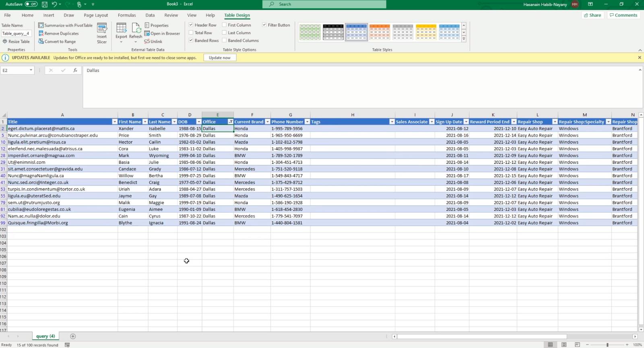This screenshot has width=644, height=348.
Task: Click the Export table icon
Action: (x=121, y=28)
